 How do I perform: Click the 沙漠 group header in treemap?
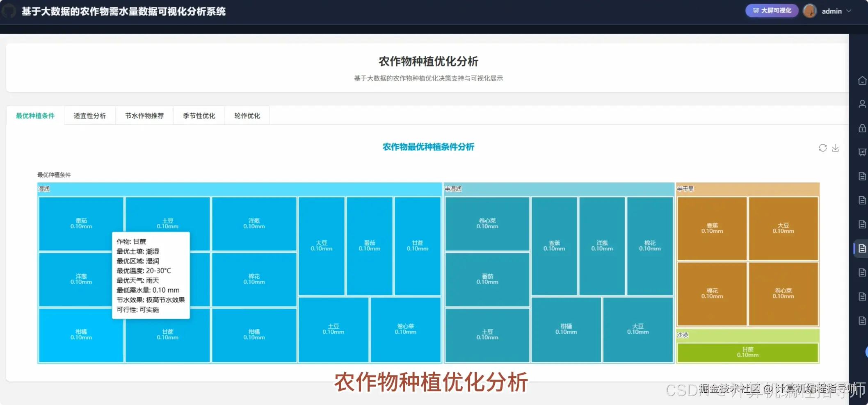click(747, 335)
